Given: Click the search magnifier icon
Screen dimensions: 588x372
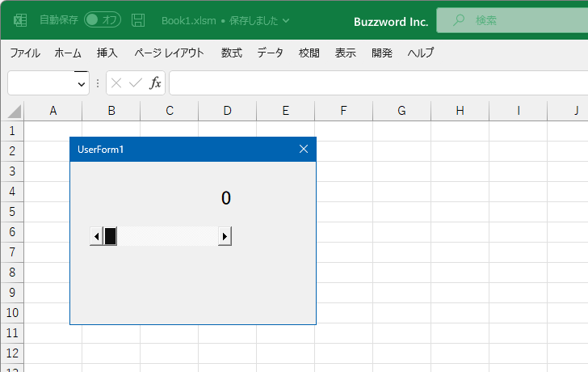Looking at the screenshot, I should point(458,20).
